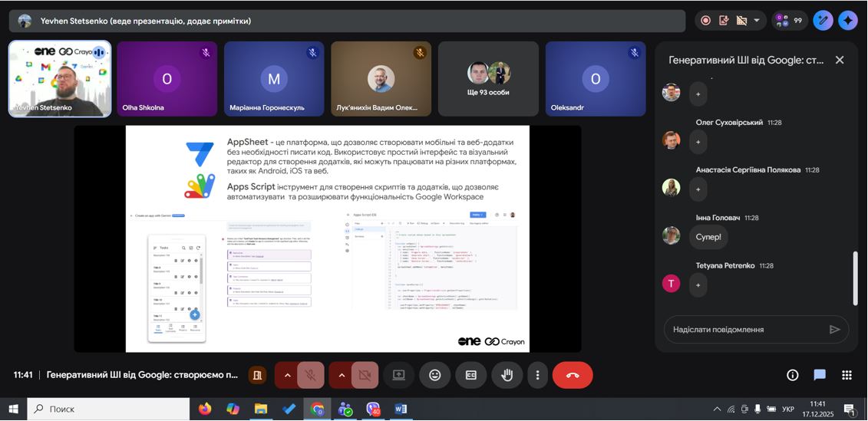Screen dimensions: 868x421
Task: Toggle the chat panel icon
Action: tap(820, 375)
